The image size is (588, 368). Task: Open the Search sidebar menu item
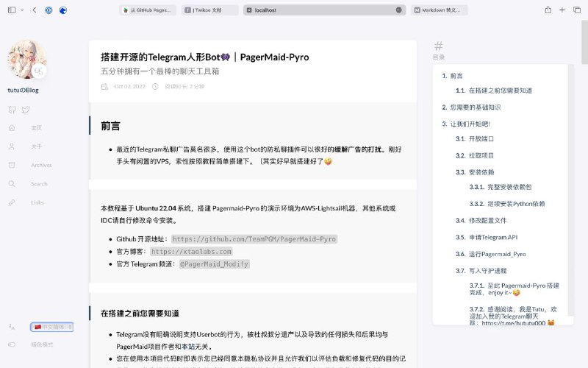pos(39,184)
